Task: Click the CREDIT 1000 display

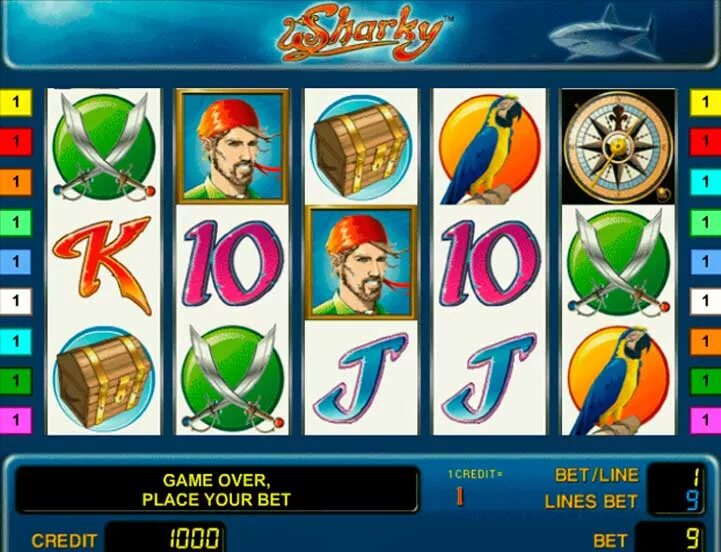Action: (166, 537)
